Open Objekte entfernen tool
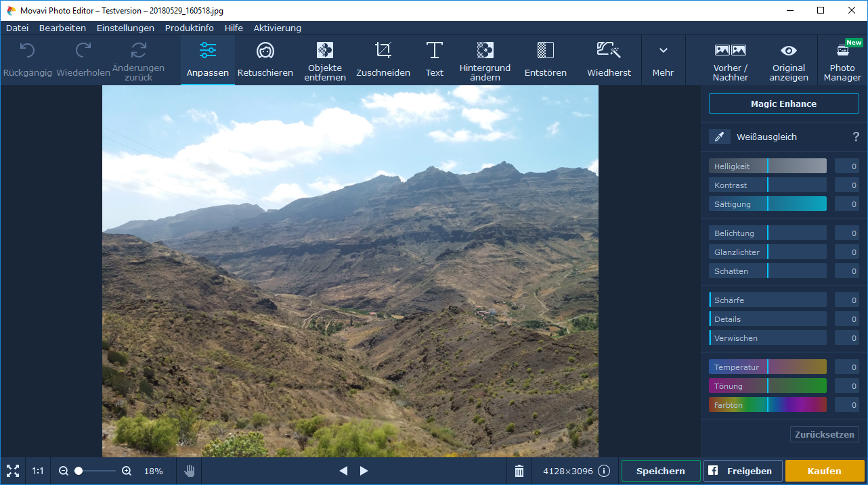 325,60
